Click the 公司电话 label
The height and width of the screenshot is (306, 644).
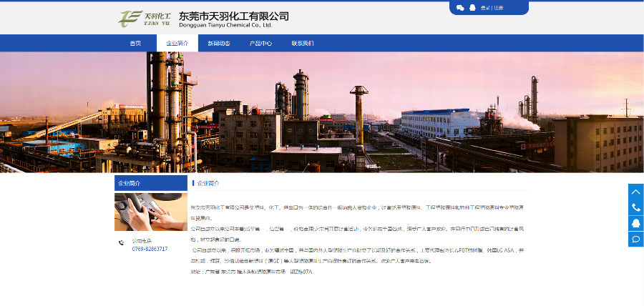[142, 241]
